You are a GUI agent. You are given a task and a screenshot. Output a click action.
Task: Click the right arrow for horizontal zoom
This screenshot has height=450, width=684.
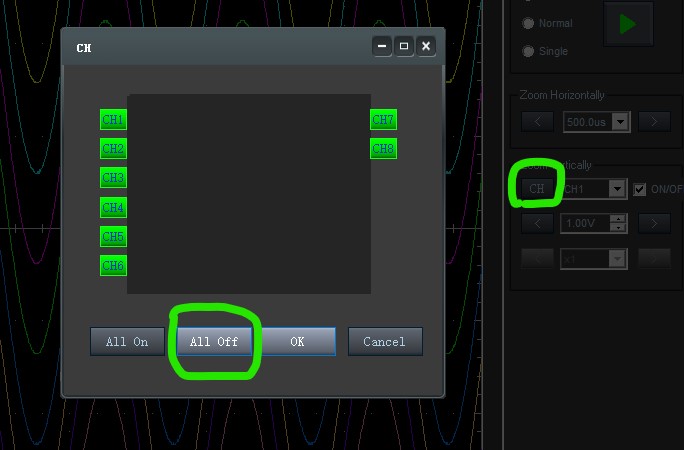pos(654,122)
